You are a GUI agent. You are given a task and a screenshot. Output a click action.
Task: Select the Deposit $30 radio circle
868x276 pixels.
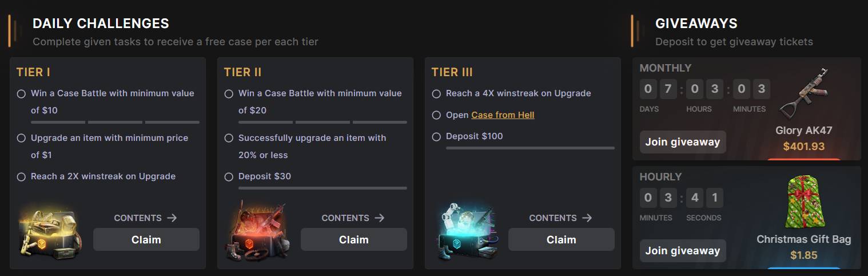pyautogui.click(x=229, y=177)
